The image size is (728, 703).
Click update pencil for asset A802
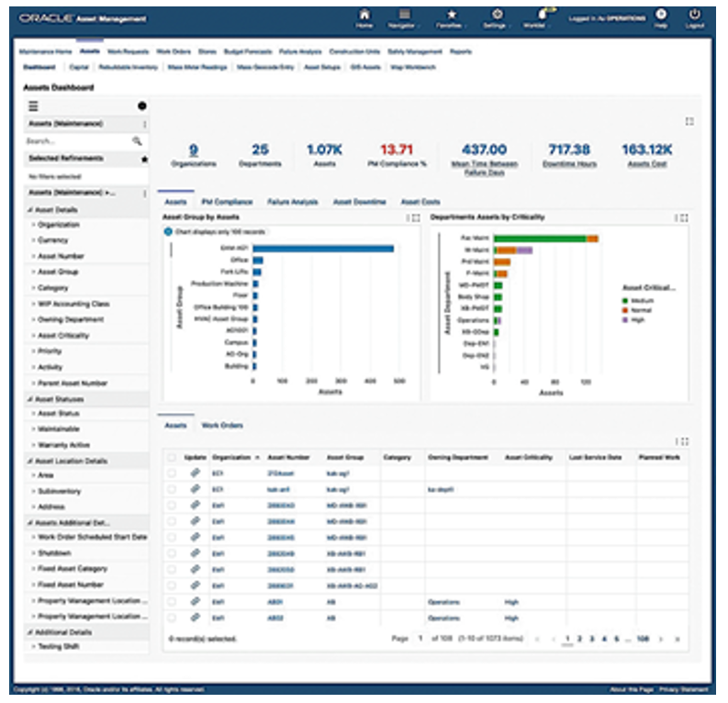[x=195, y=617]
